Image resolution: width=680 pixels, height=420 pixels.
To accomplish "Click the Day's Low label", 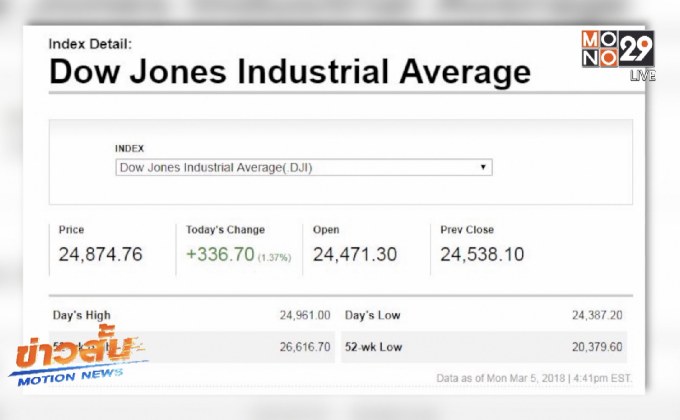I will 372,315.
